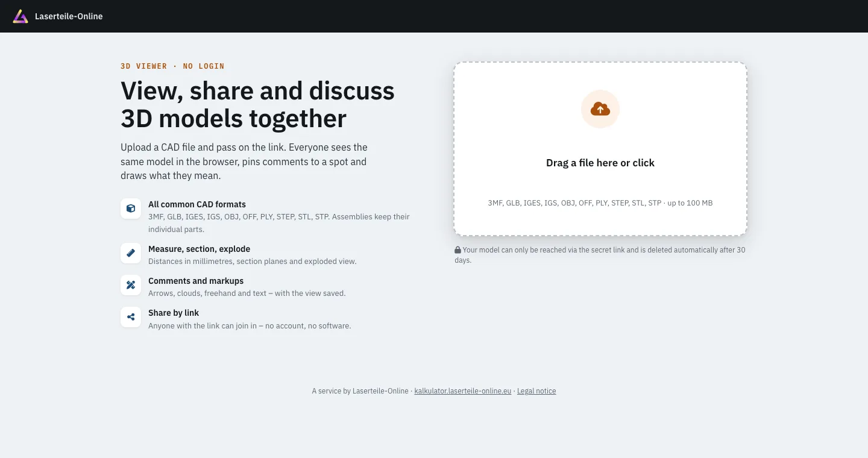Select the "Measure, section, explode" heading

pyautogui.click(x=199, y=249)
